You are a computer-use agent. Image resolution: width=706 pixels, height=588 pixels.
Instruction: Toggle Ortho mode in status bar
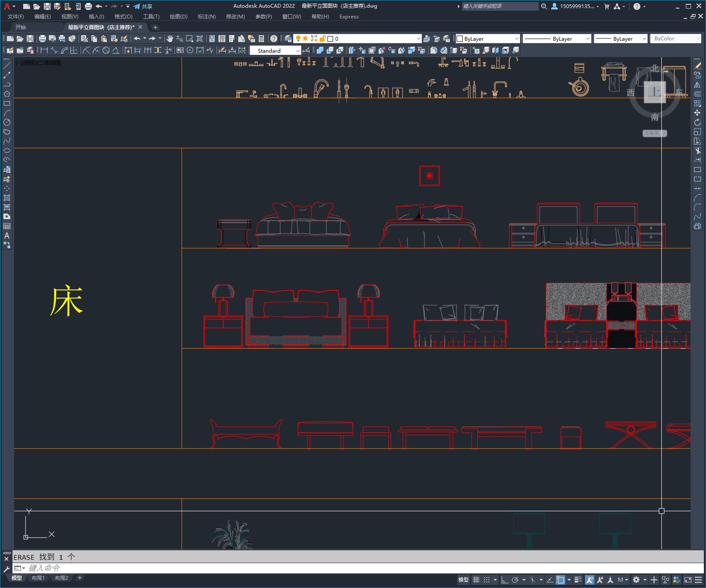click(505, 580)
